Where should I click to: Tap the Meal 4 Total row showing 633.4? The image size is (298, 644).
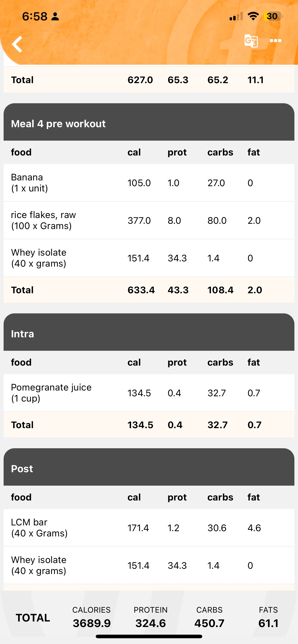pyautogui.click(x=149, y=290)
